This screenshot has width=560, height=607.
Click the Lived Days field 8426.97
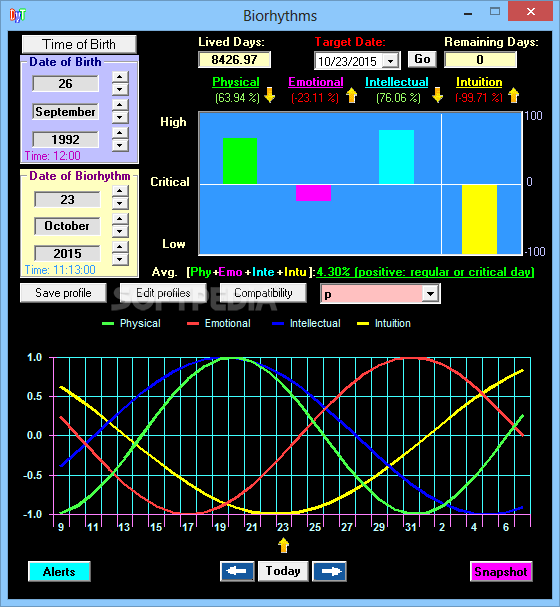tap(235, 60)
